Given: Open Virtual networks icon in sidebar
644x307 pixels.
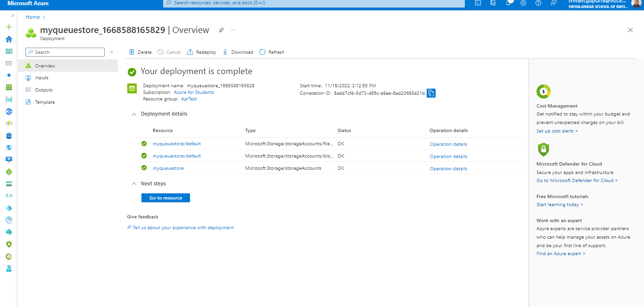Looking at the screenshot, I should (x=8, y=196).
